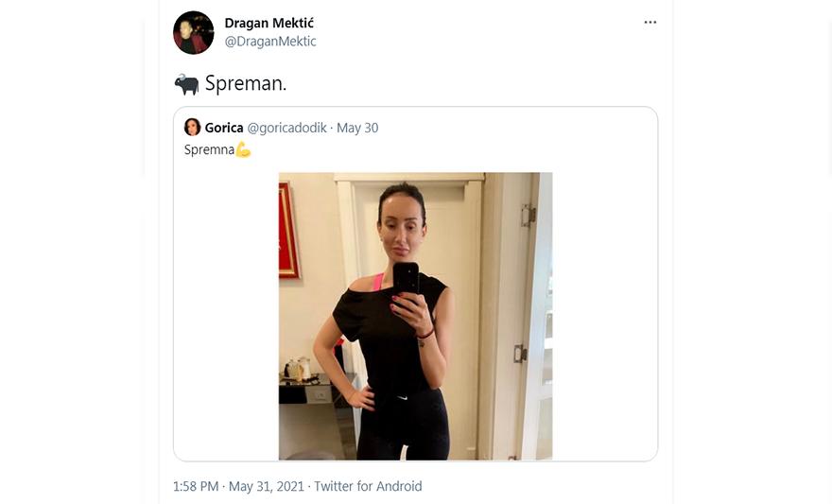Click the phone shown in the selfie photo

(x=406, y=279)
